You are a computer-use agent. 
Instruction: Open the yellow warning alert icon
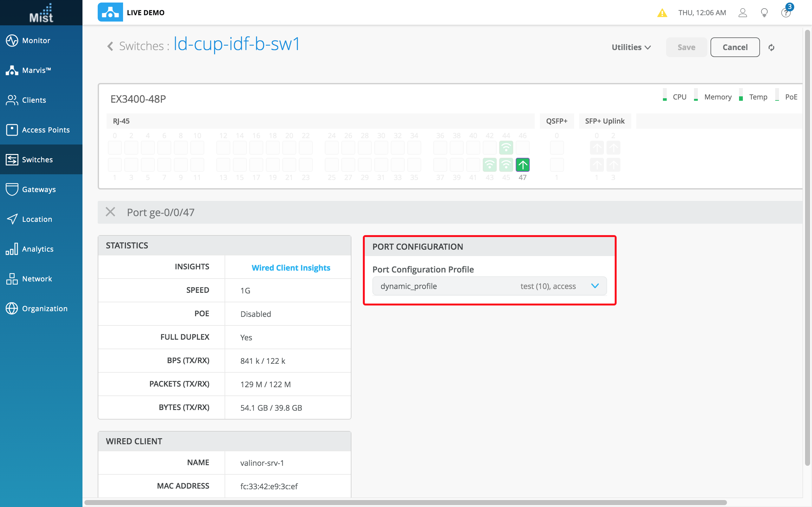(x=662, y=13)
